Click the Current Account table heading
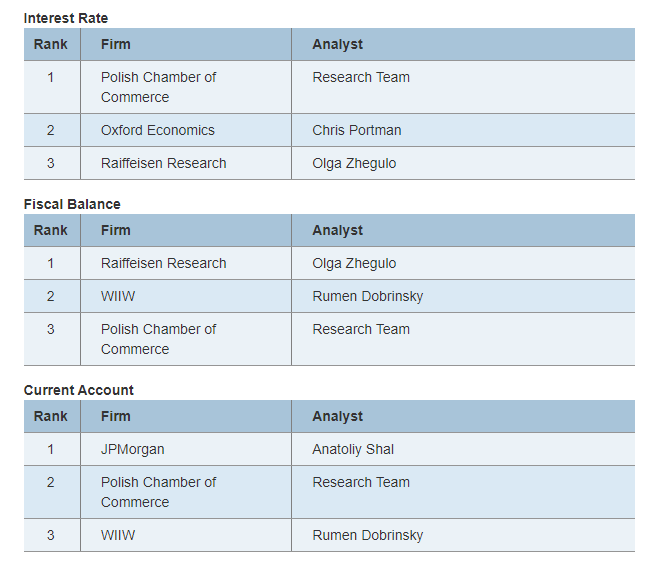The height and width of the screenshot is (564, 656). [79, 390]
